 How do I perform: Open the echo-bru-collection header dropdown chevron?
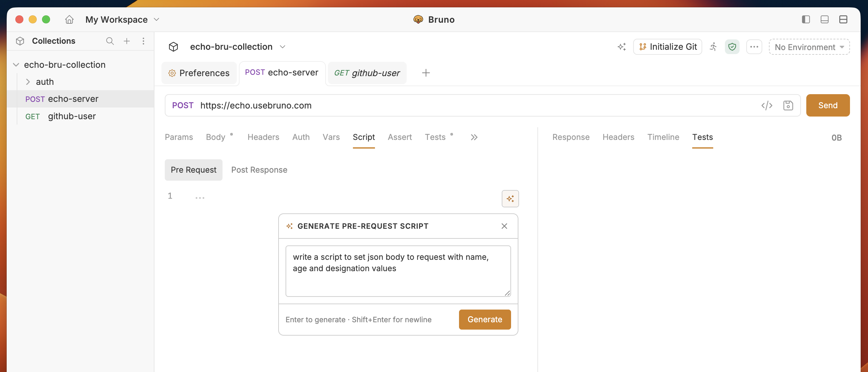point(283,46)
